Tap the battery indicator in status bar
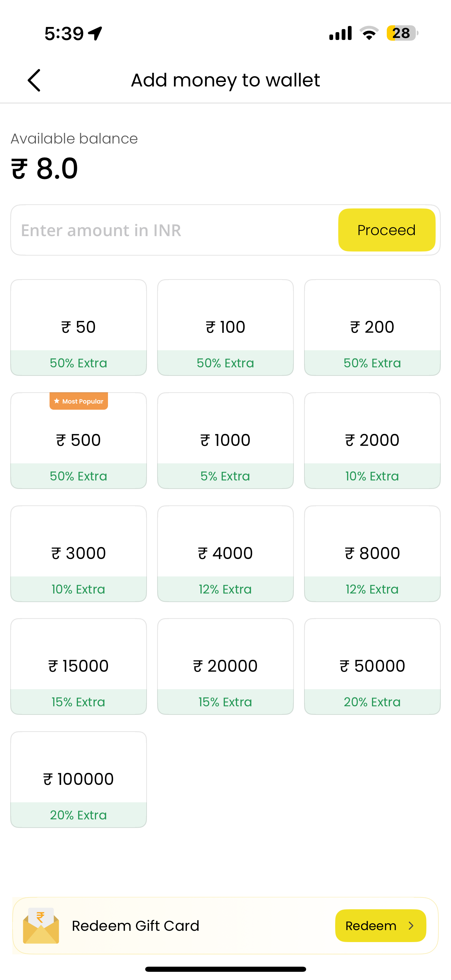The image size is (451, 980). pos(402,33)
